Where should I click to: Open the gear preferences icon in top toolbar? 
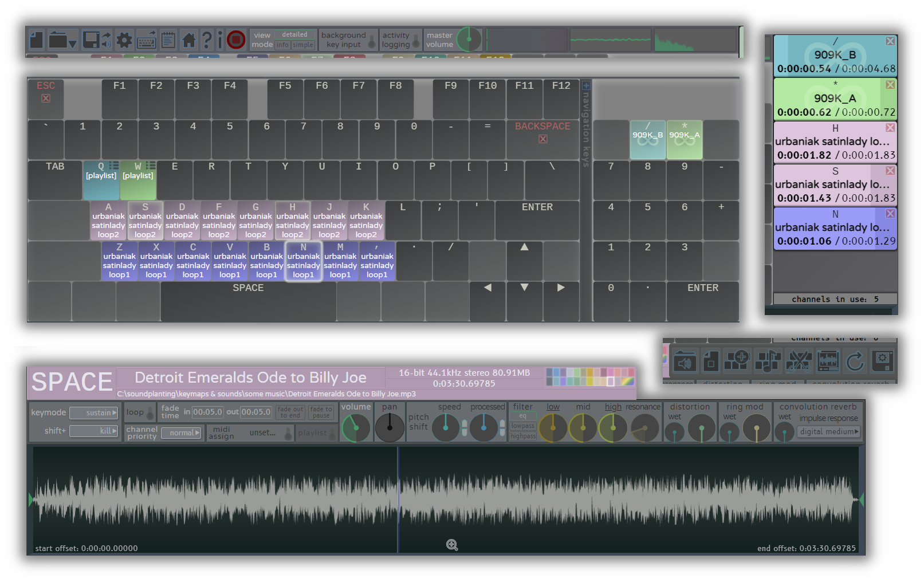[x=124, y=40]
